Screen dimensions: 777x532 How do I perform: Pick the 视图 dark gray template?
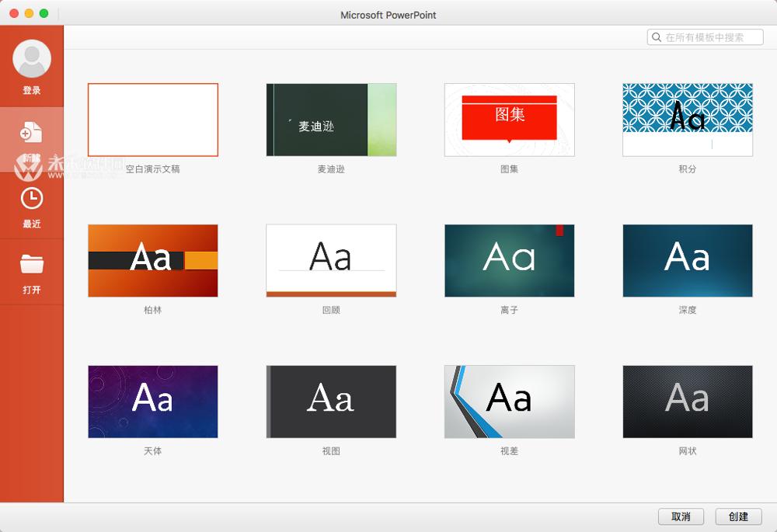tap(331, 401)
